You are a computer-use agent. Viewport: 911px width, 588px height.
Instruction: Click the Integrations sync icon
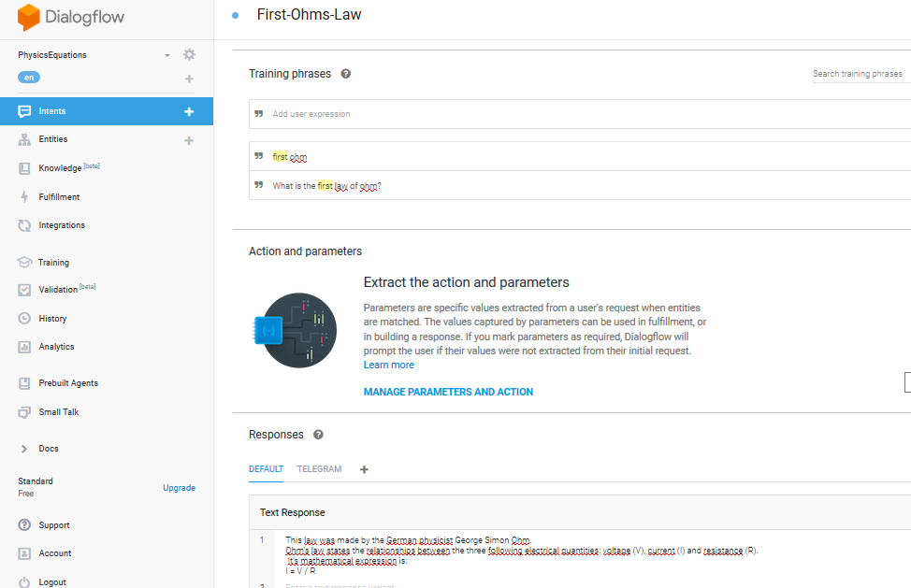click(24, 225)
